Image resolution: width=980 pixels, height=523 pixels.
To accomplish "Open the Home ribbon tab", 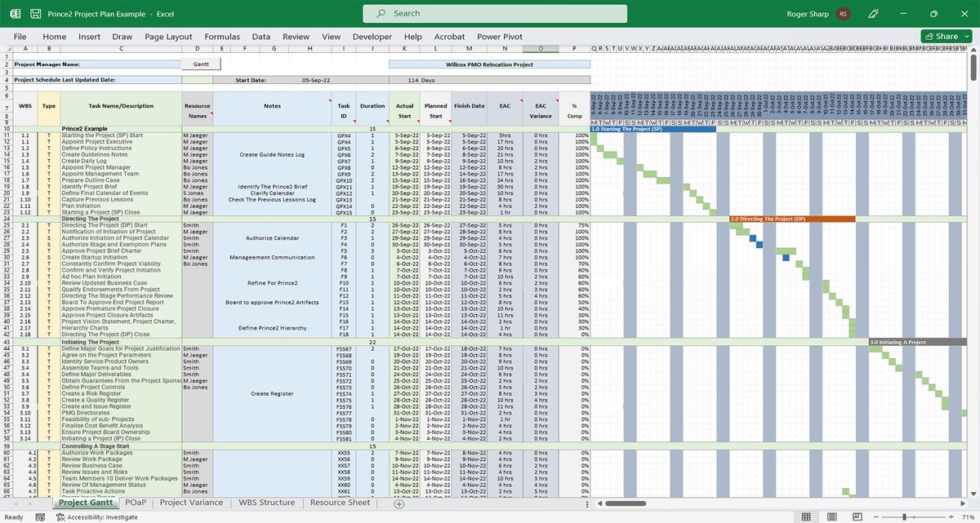I will tap(54, 37).
